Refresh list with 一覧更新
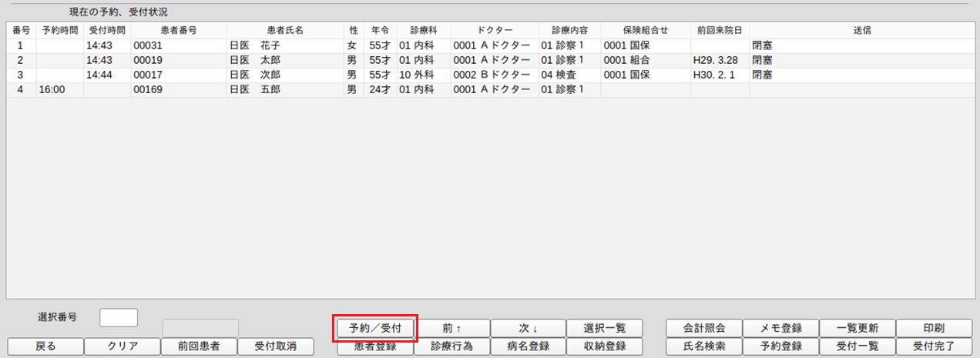The height and width of the screenshot is (358, 980). (857, 327)
